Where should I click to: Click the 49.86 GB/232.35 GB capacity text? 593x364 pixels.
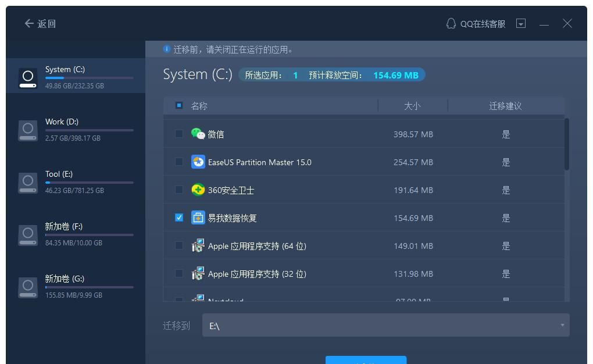[74, 86]
